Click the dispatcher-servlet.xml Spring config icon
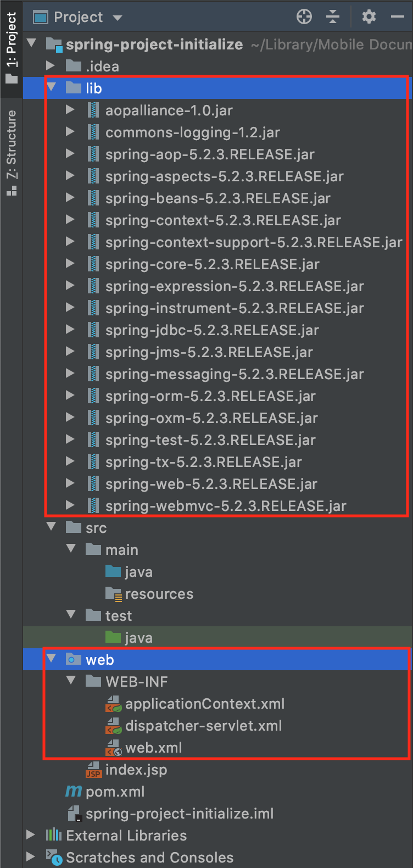413x868 pixels. (x=114, y=726)
